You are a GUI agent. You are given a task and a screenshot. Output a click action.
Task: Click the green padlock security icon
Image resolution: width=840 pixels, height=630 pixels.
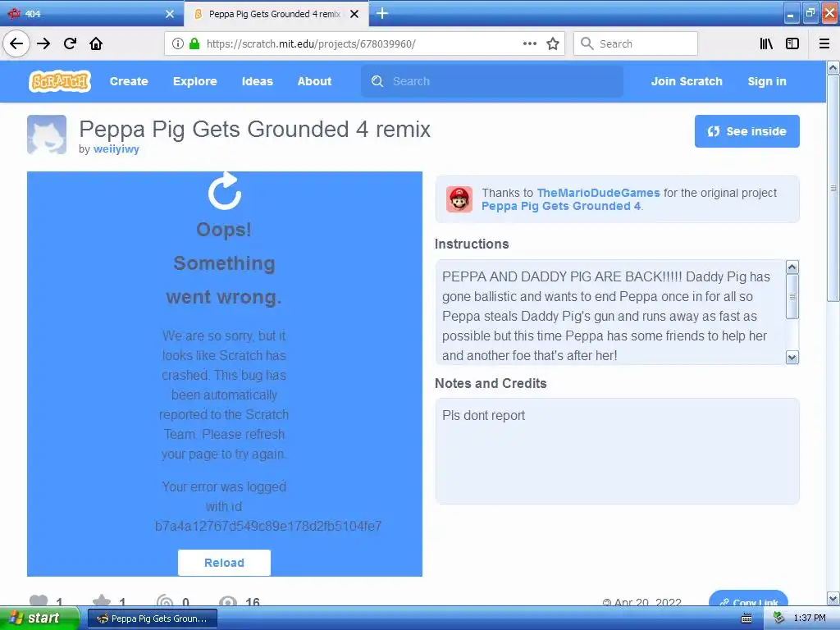[194, 43]
